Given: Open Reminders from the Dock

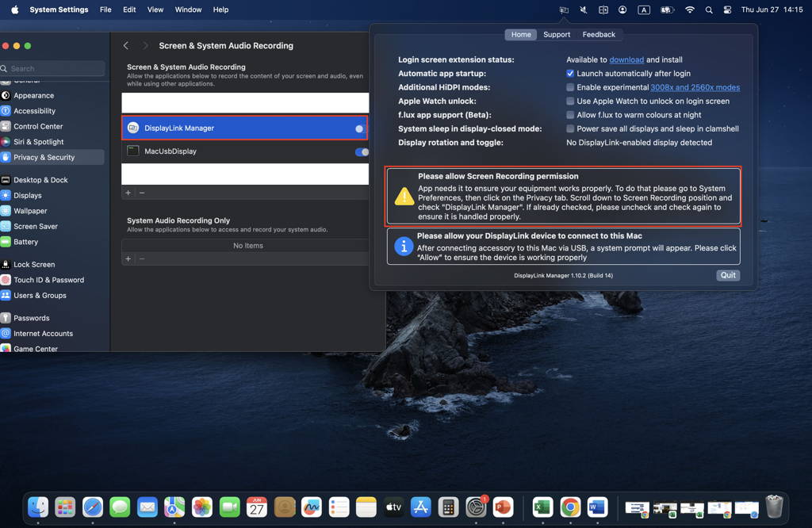Looking at the screenshot, I should tap(339, 507).
